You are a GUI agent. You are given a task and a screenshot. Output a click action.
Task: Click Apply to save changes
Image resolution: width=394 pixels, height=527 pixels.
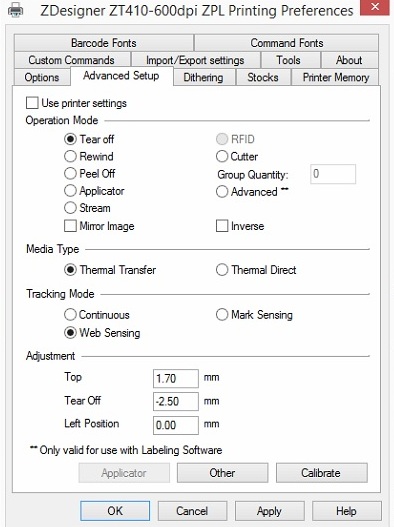(x=270, y=511)
